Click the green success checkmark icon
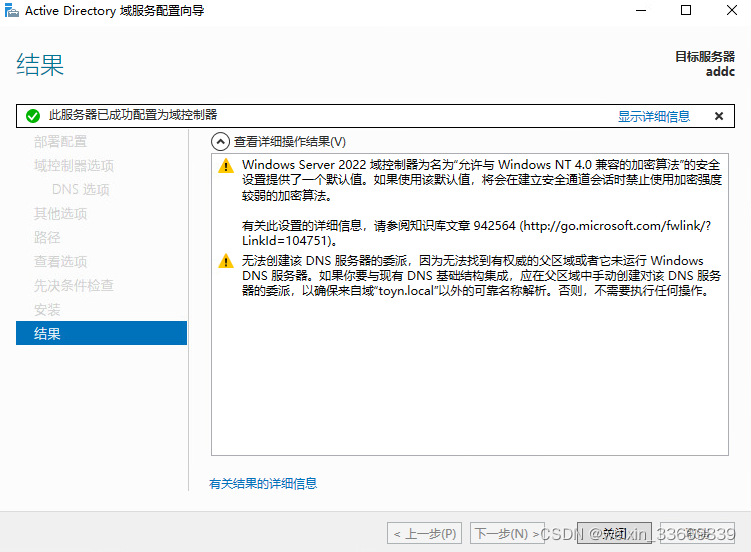Viewport: 751px width, 552px height. pyautogui.click(x=33, y=116)
